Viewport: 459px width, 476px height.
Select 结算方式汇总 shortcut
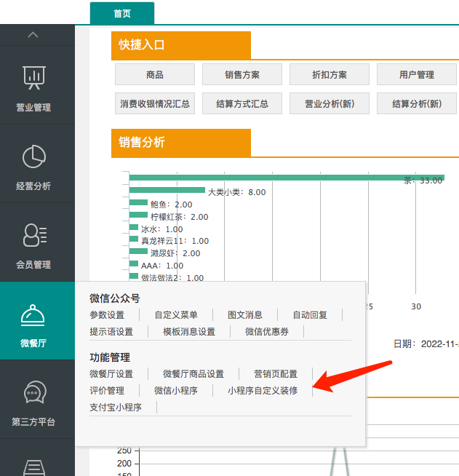point(242,104)
